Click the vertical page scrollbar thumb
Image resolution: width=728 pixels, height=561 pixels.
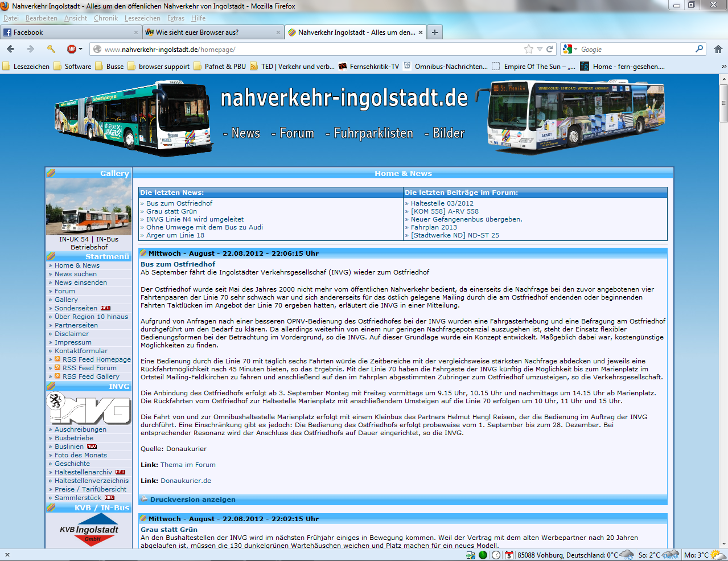tap(723, 103)
